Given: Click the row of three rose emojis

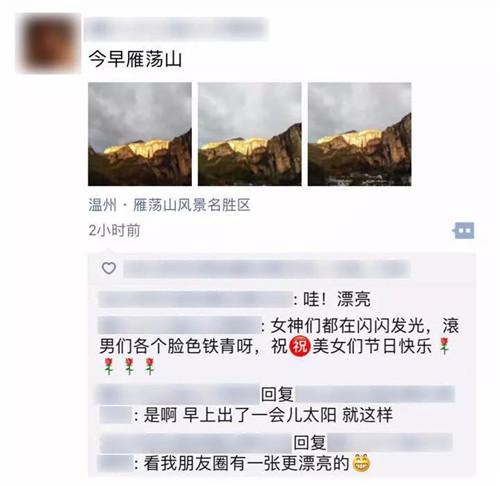Looking at the screenshot, I should coord(129,367).
